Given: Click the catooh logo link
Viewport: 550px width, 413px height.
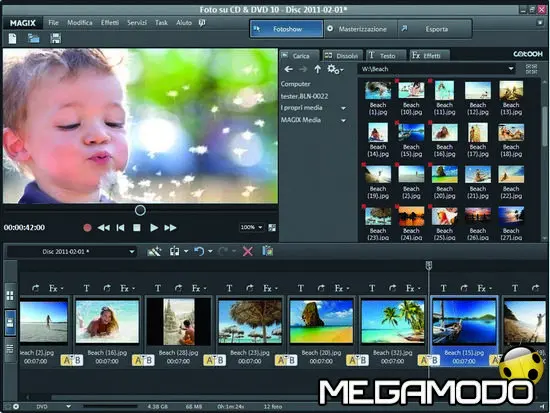Looking at the screenshot, I should click(528, 54).
